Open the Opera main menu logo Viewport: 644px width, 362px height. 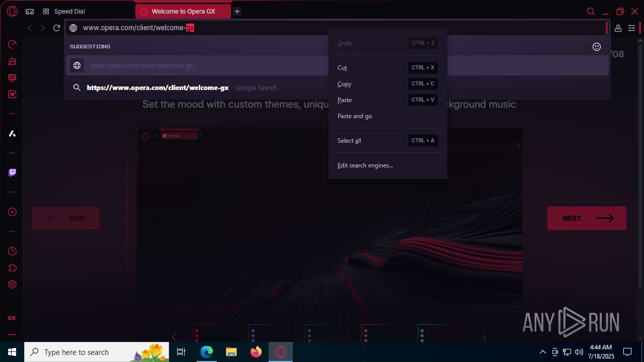(12, 11)
